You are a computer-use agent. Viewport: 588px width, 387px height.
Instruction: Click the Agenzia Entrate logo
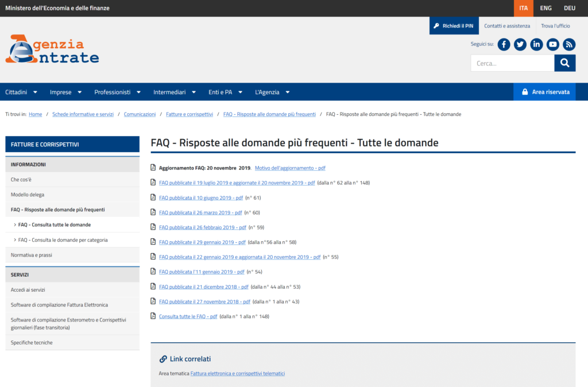pyautogui.click(x=52, y=49)
